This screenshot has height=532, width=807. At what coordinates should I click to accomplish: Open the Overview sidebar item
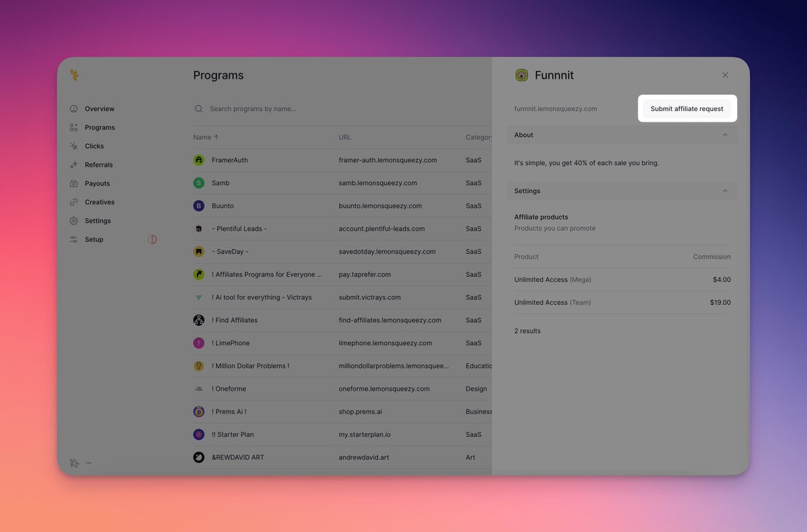point(100,109)
